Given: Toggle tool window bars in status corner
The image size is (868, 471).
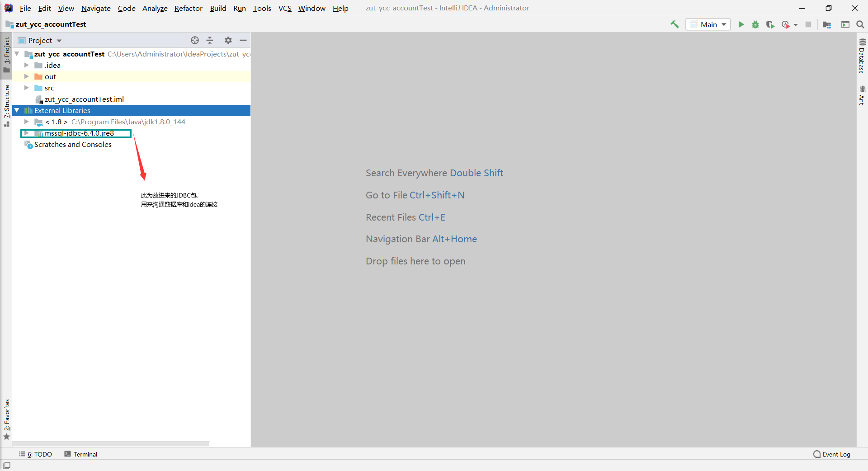Looking at the screenshot, I should (7, 465).
